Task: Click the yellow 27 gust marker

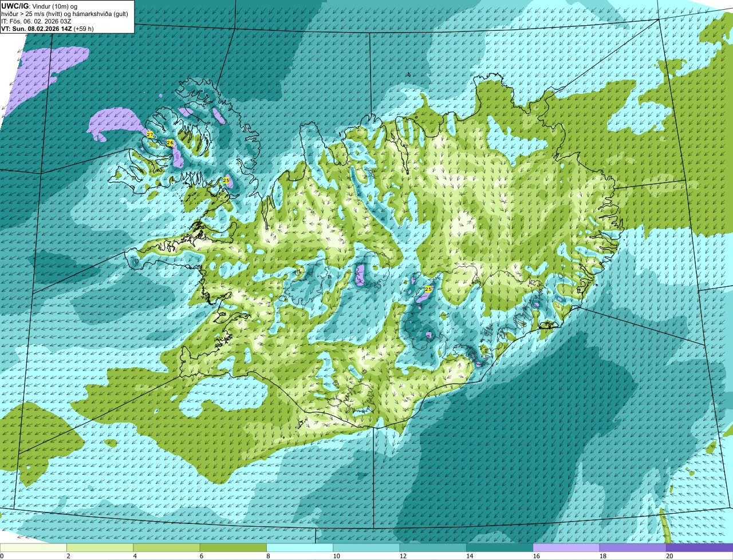Action: [x=150, y=135]
